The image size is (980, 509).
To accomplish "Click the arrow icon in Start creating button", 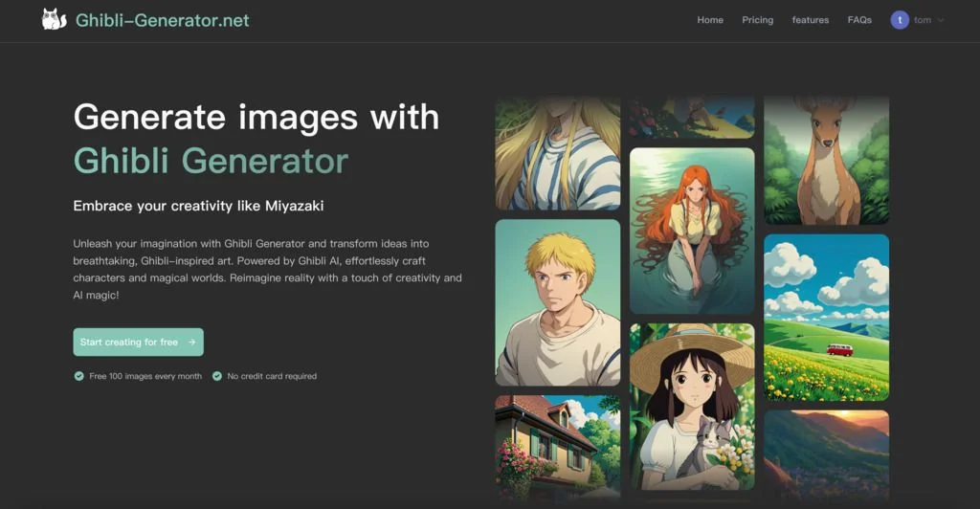I will pos(191,343).
